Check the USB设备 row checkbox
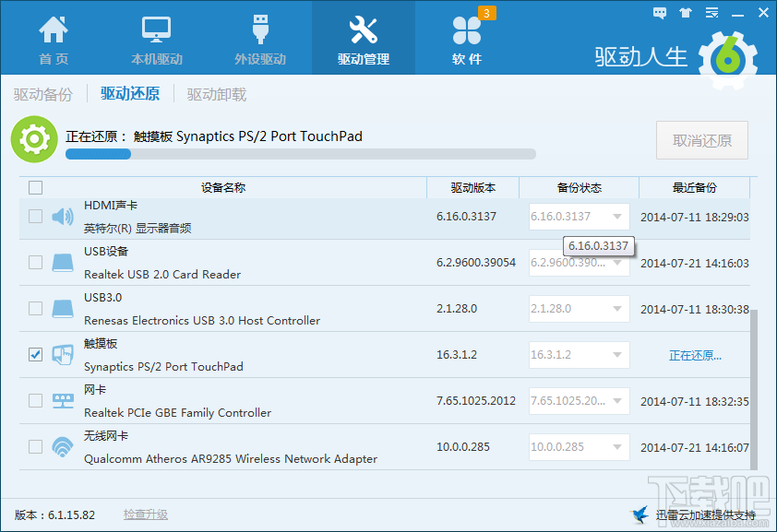Image resolution: width=777 pixels, height=532 pixels. 35,262
